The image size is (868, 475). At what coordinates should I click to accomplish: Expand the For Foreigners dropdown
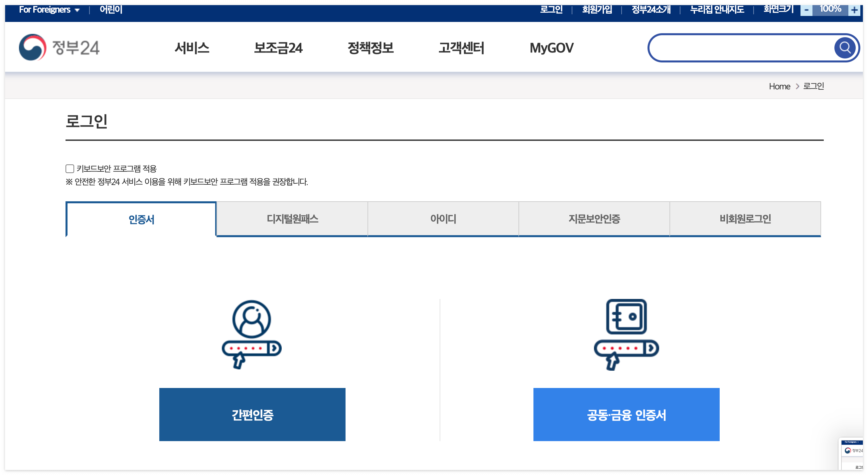(49, 10)
